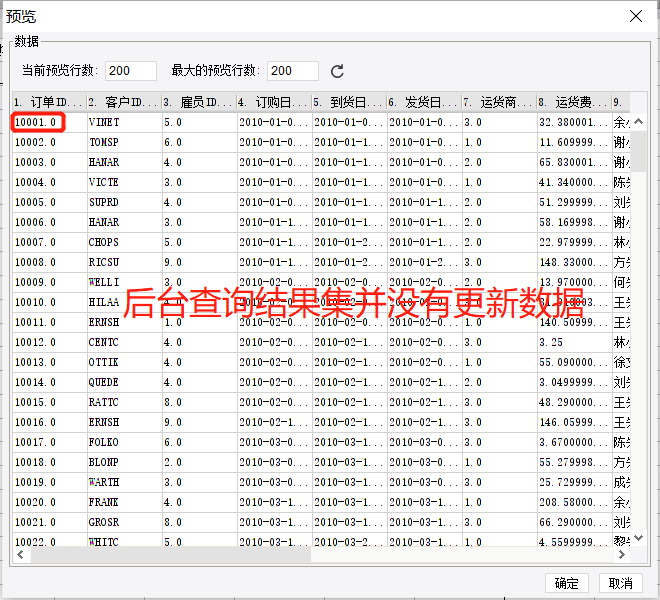Image resolution: width=660 pixels, height=600 pixels.
Task: Select the 客户ID column header
Action: point(125,102)
